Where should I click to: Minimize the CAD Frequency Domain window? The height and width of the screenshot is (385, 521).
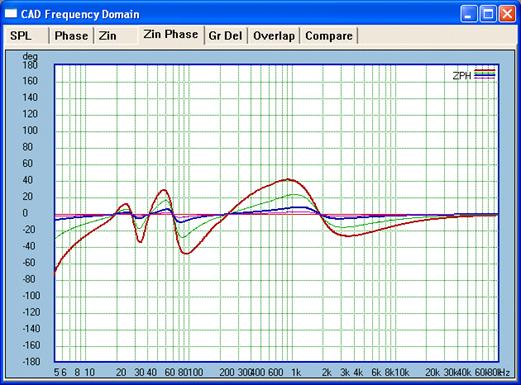point(469,14)
